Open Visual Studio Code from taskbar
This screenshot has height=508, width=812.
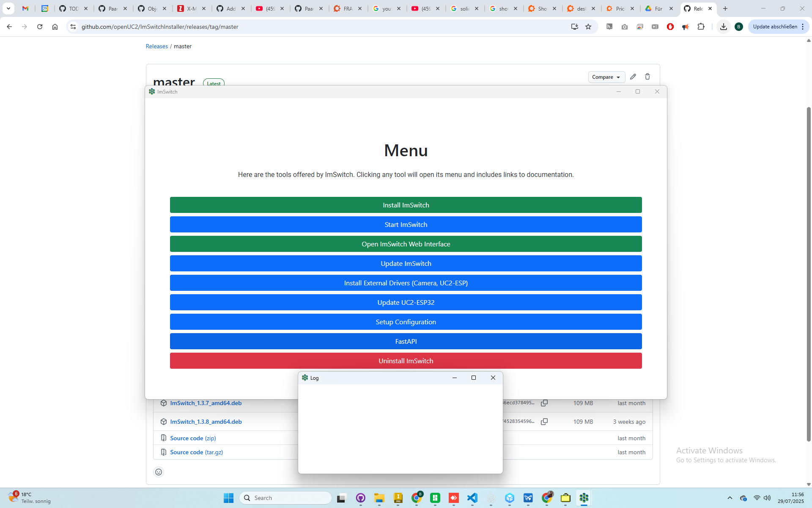(472, 498)
